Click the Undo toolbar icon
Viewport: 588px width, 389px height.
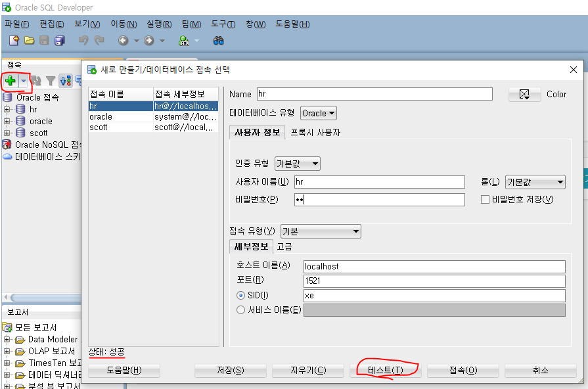[83, 40]
